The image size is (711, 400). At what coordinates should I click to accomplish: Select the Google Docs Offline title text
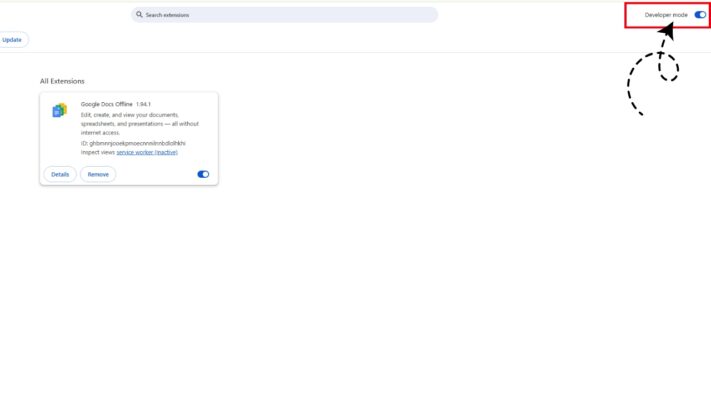point(107,104)
